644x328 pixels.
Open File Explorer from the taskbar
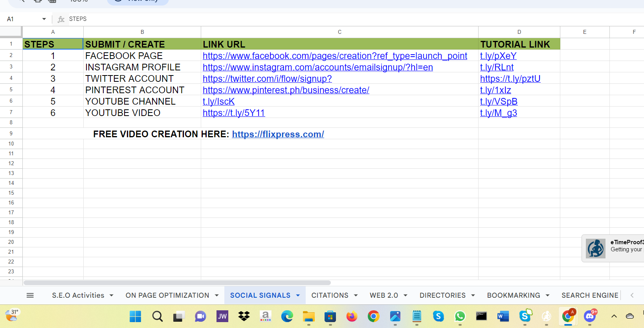[309, 316]
